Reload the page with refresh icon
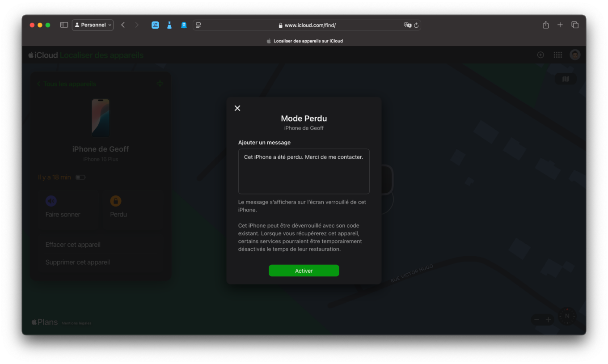 (x=417, y=25)
